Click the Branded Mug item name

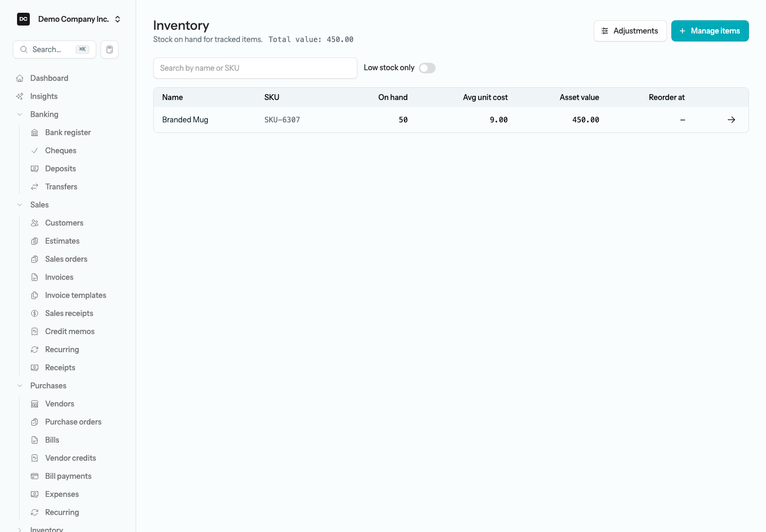point(185,120)
